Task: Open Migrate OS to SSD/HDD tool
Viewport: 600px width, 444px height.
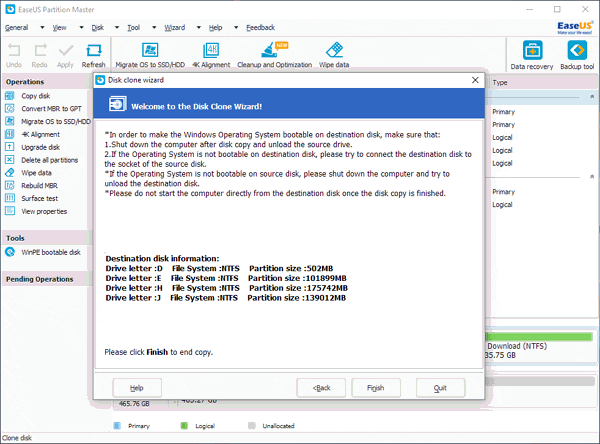Action: pyautogui.click(x=150, y=55)
